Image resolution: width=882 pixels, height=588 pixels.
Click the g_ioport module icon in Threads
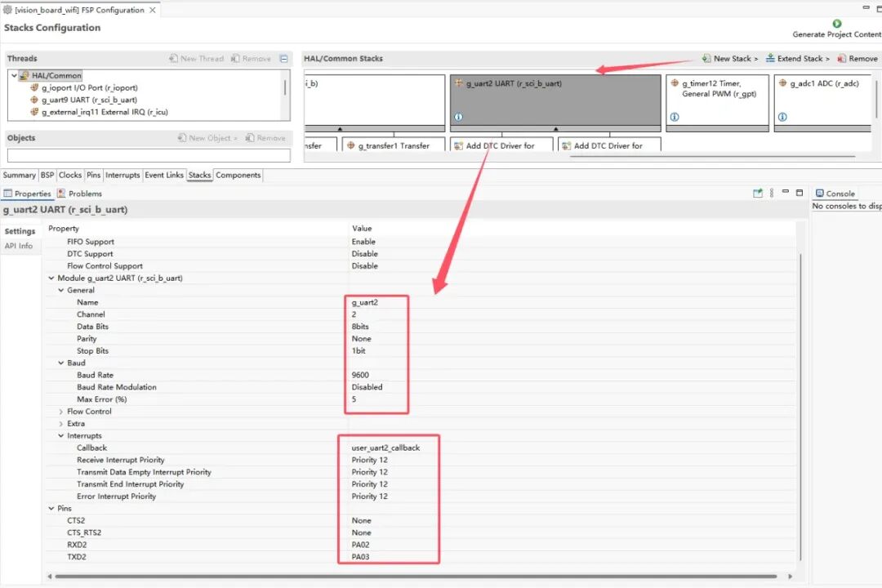34,87
